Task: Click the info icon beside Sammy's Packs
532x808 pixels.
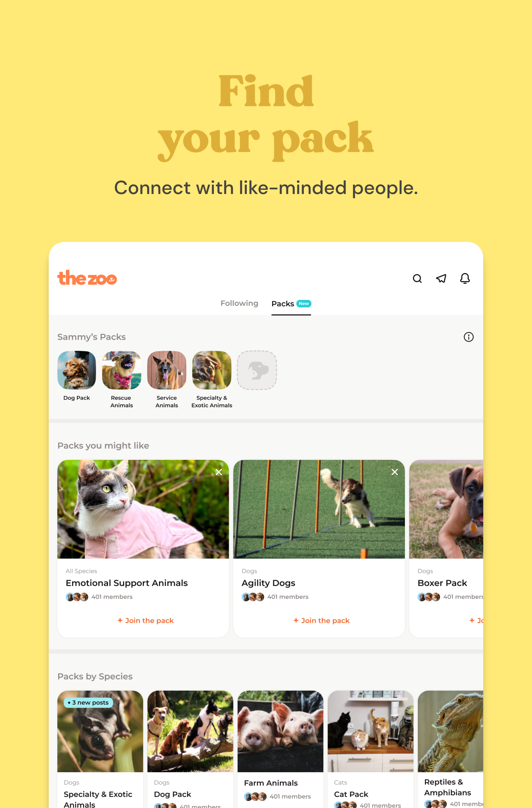Action: pyautogui.click(x=468, y=337)
